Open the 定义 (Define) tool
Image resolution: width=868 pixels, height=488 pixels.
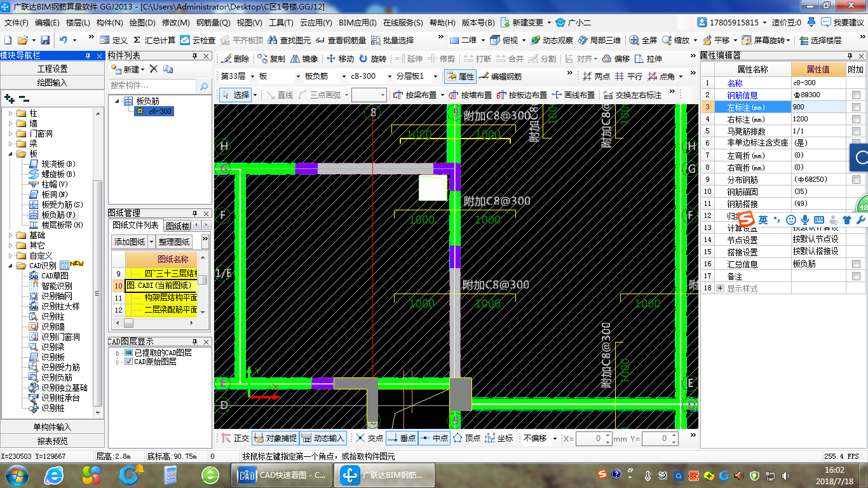click(x=114, y=40)
